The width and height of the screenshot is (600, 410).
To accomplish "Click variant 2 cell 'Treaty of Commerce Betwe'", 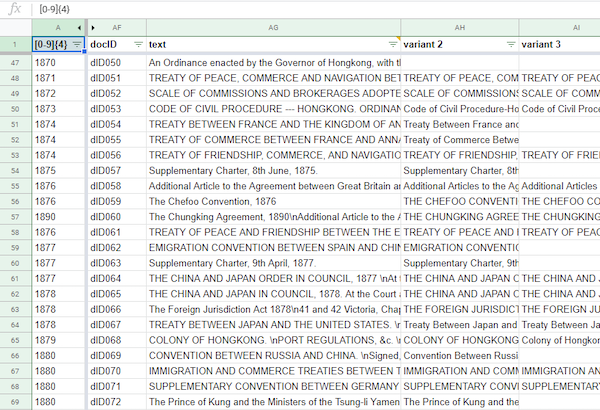I will (x=460, y=140).
